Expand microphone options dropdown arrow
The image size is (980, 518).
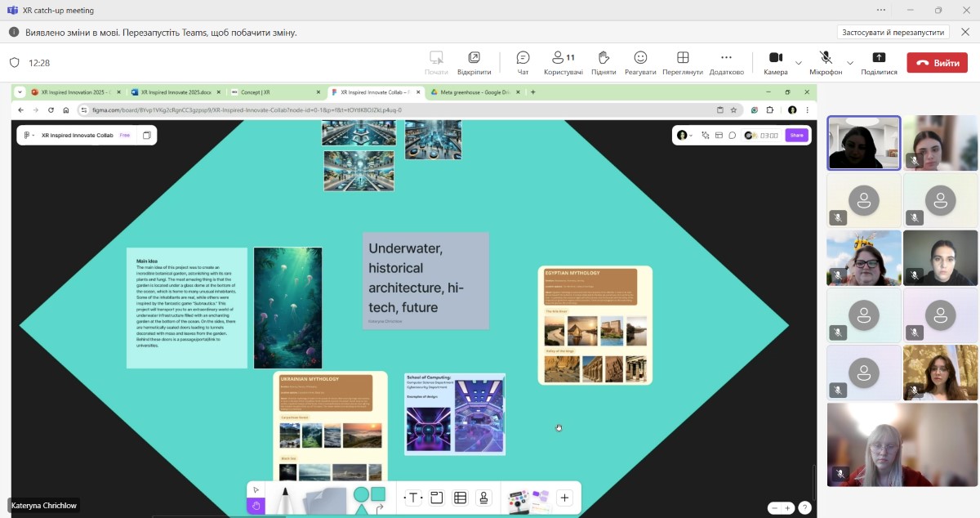click(x=850, y=63)
